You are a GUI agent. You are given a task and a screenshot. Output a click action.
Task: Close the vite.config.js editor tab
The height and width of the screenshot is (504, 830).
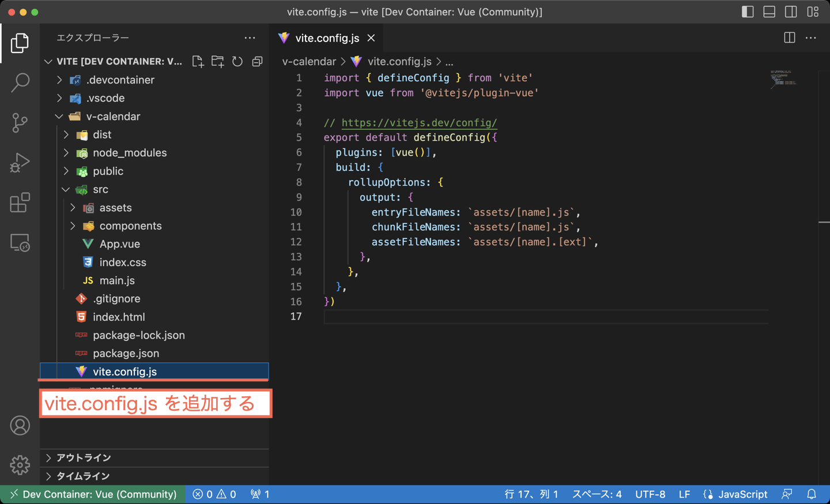(371, 38)
